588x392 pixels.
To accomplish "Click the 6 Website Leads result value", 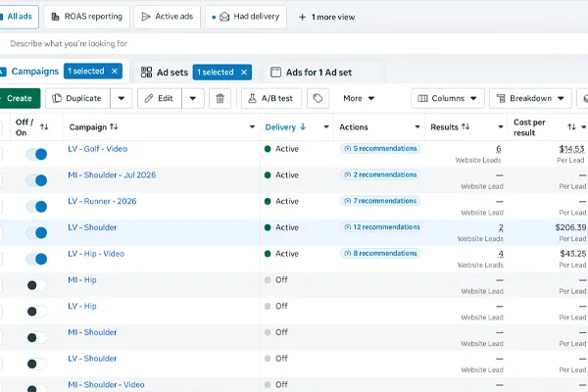I will [499, 149].
